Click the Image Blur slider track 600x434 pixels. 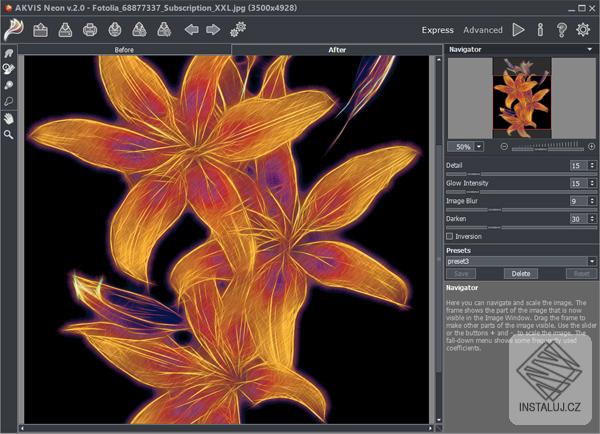pos(521,210)
